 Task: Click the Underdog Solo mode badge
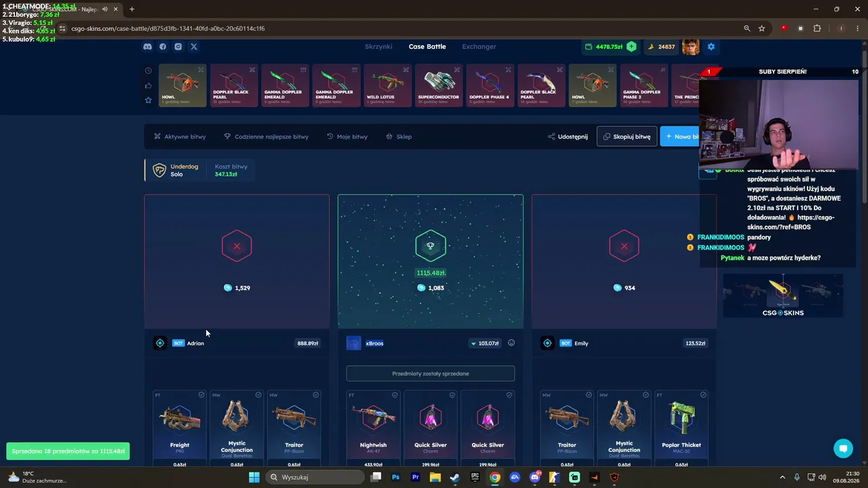[x=176, y=170]
